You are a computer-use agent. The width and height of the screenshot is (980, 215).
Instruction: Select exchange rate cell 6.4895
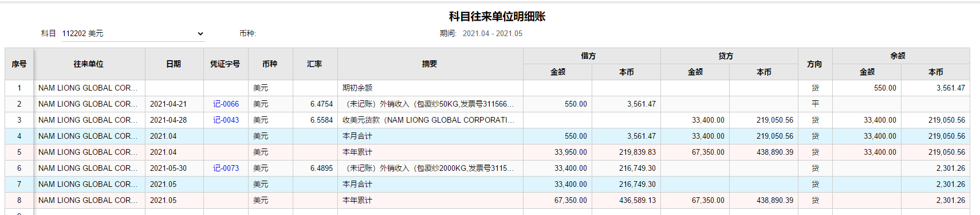point(315,168)
